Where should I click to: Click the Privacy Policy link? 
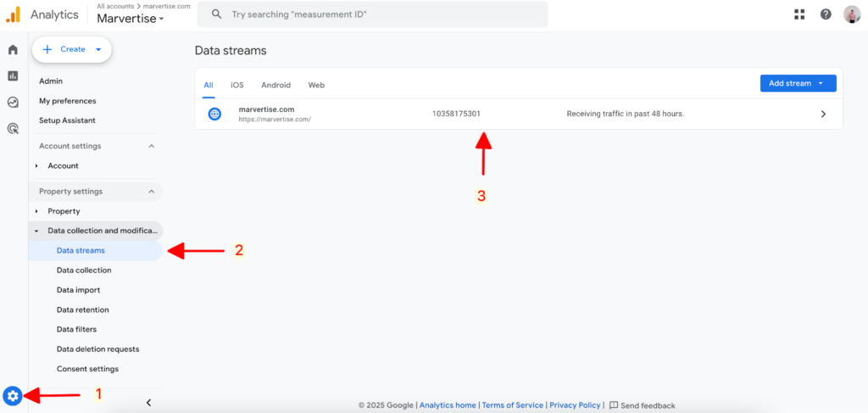point(575,405)
